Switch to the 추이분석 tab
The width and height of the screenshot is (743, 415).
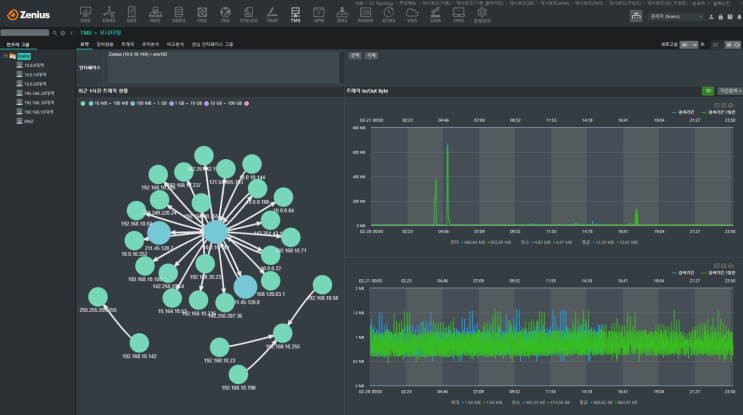click(x=149, y=45)
